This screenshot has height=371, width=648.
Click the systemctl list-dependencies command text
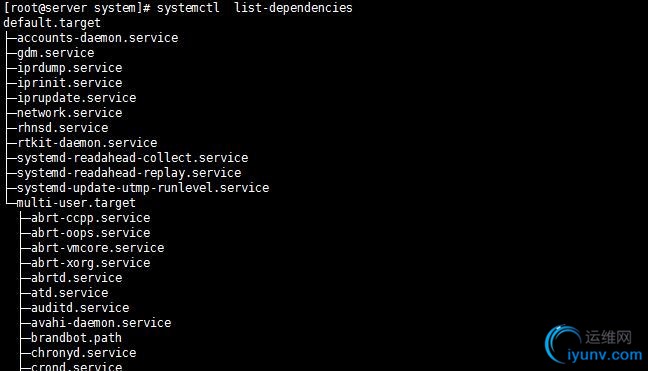click(255, 8)
